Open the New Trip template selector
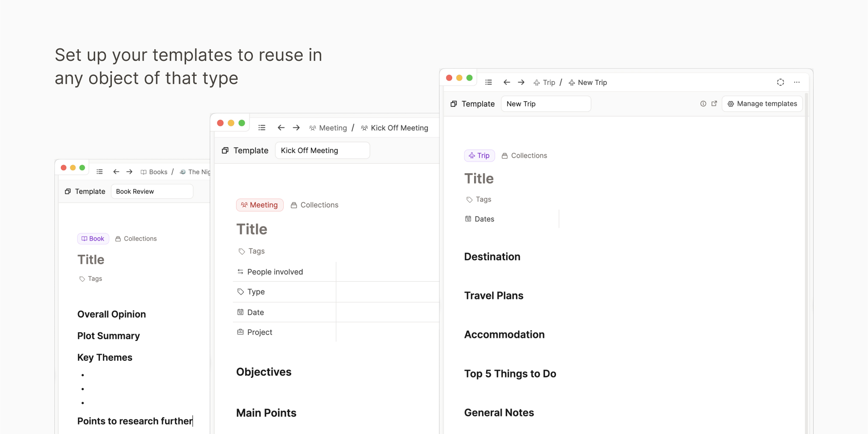The width and height of the screenshot is (868, 434). [x=546, y=104]
